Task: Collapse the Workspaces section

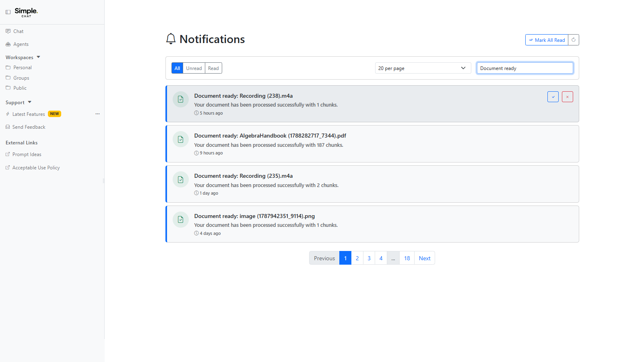Action: click(x=23, y=58)
